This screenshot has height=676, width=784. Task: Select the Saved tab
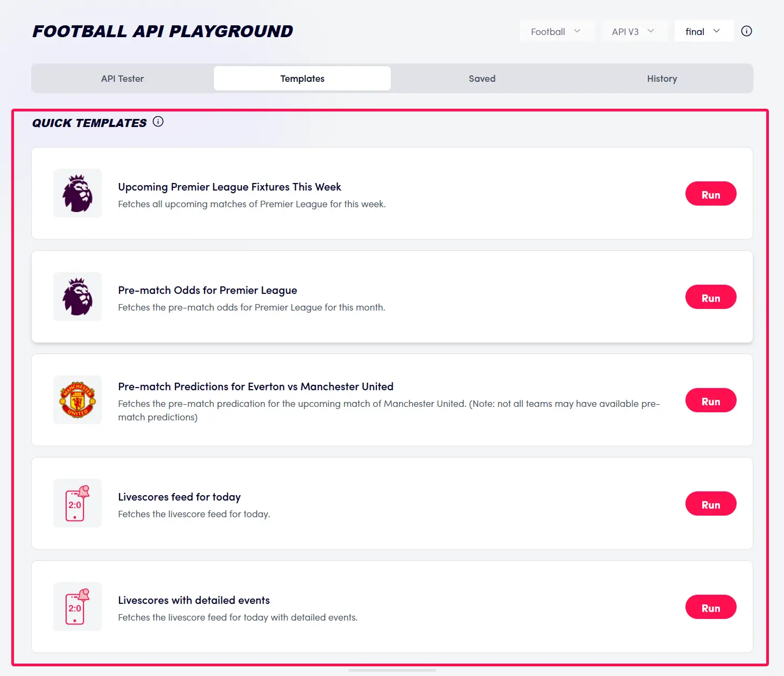coord(481,78)
